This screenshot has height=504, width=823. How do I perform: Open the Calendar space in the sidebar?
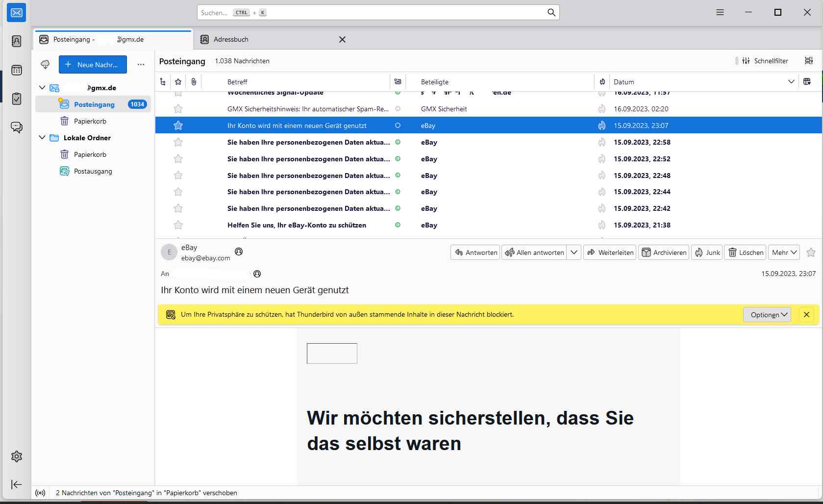[16, 70]
